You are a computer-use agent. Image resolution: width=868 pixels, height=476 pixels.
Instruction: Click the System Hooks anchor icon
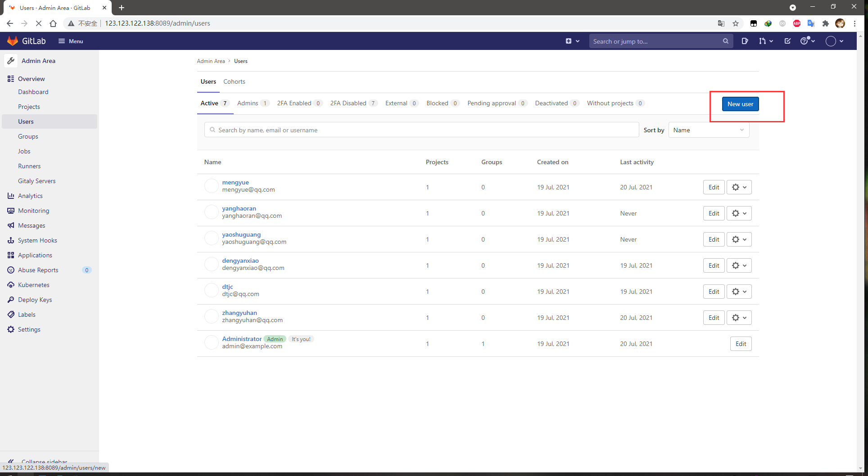[11, 240]
